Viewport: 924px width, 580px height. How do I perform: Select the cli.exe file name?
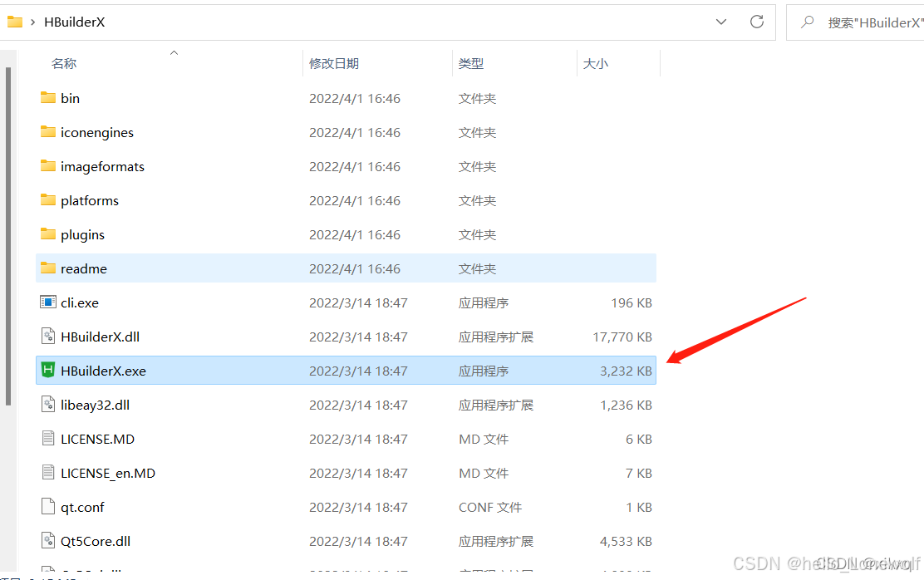point(80,303)
